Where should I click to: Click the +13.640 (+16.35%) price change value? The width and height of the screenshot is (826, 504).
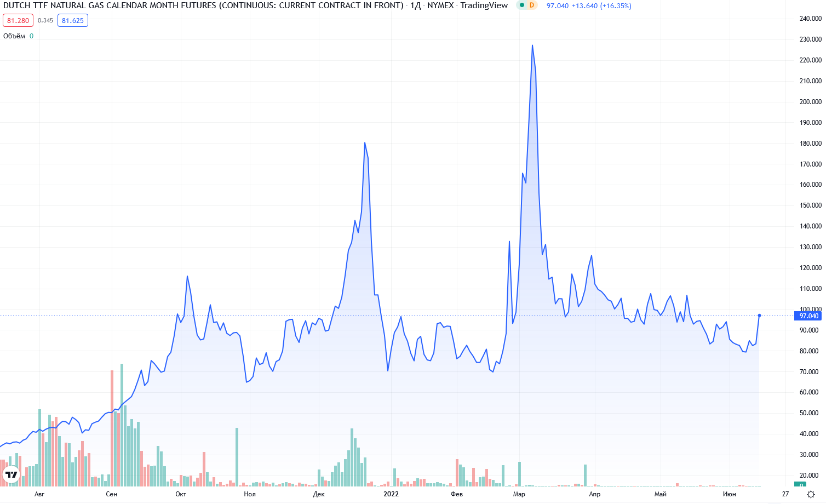click(x=601, y=6)
